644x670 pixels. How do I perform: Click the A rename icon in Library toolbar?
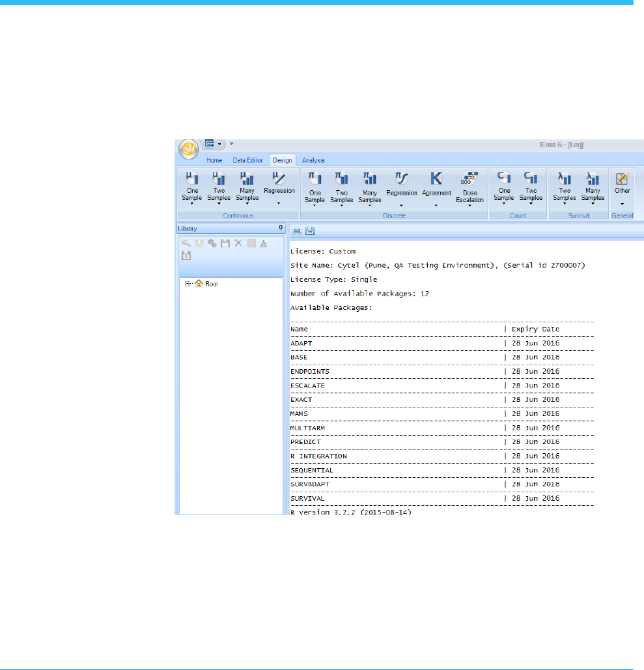[x=264, y=244]
